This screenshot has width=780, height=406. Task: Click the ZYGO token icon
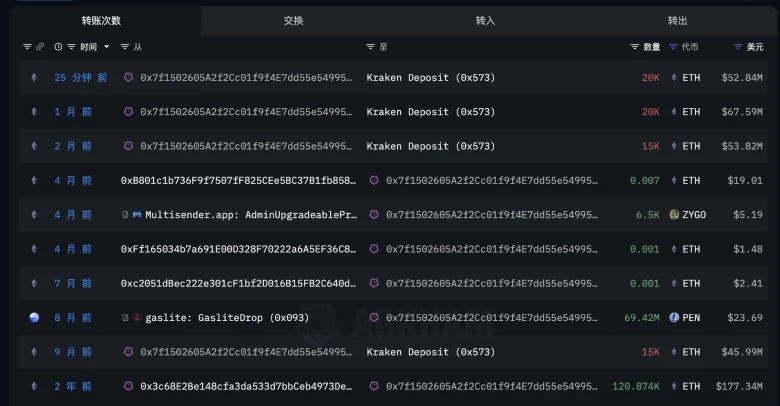tap(674, 215)
